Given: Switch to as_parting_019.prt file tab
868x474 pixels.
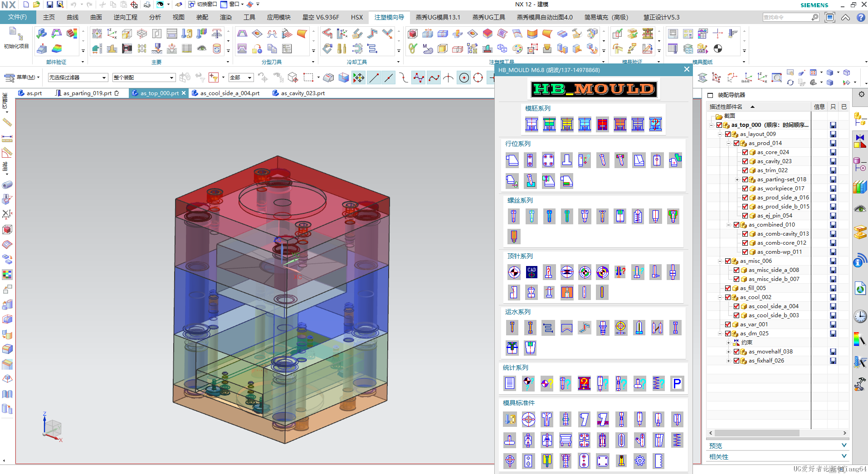Looking at the screenshot, I should (x=87, y=93).
